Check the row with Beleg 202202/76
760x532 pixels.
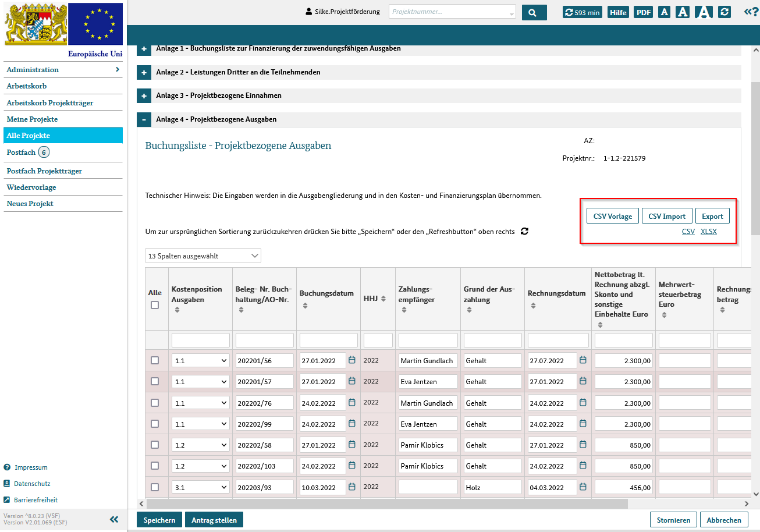click(x=155, y=403)
